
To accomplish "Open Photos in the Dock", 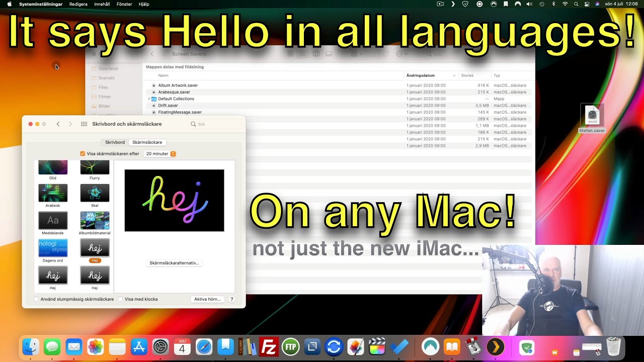I will (x=96, y=346).
